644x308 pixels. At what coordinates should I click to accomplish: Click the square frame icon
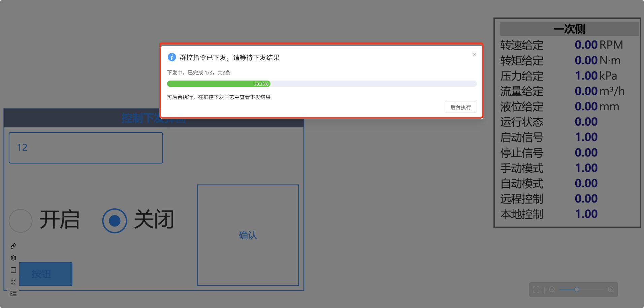pos(13,270)
